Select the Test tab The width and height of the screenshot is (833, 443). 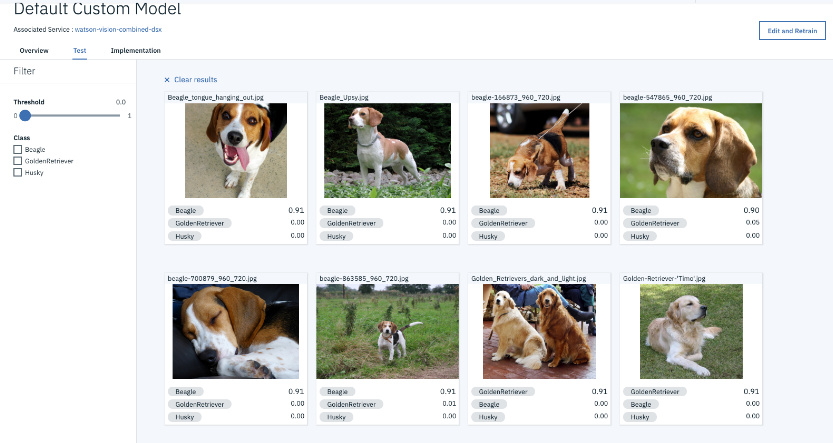point(80,50)
